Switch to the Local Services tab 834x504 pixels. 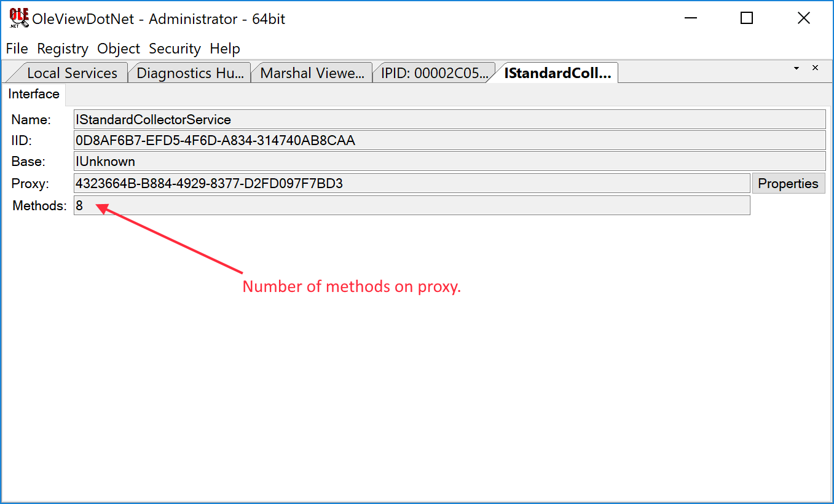[x=71, y=73]
